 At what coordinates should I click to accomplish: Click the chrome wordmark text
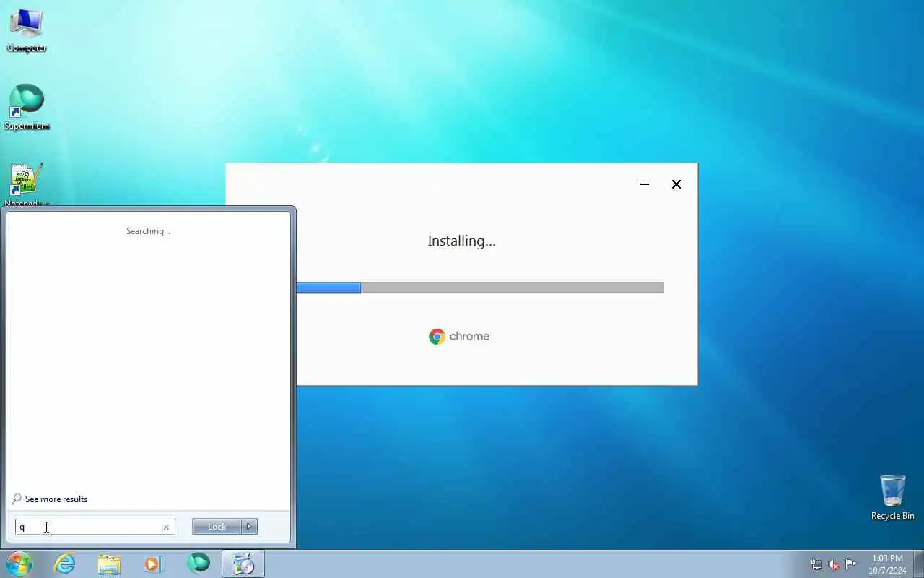pos(469,337)
